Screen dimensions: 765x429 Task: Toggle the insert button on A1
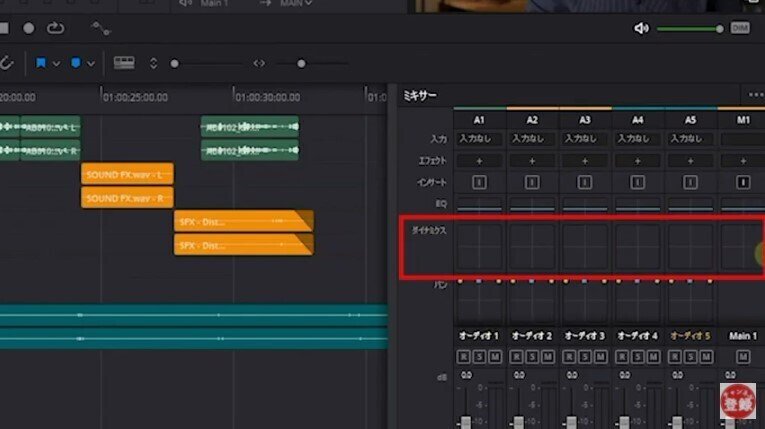pyautogui.click(x=479, y=183)
